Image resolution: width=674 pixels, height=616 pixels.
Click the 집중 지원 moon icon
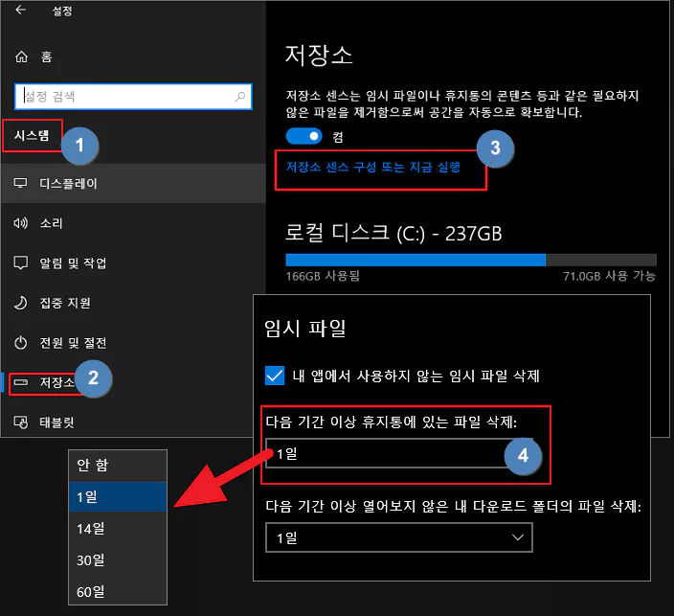[21, 303]
